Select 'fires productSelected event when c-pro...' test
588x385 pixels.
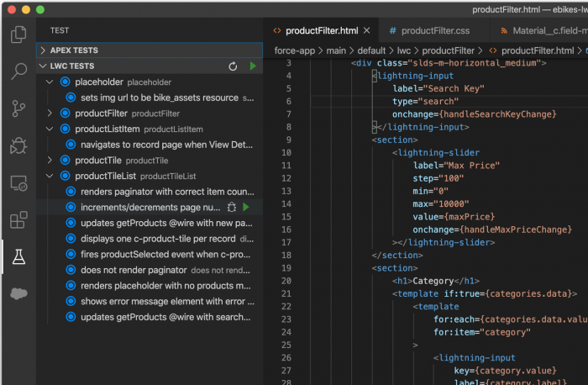pos(150,254)
